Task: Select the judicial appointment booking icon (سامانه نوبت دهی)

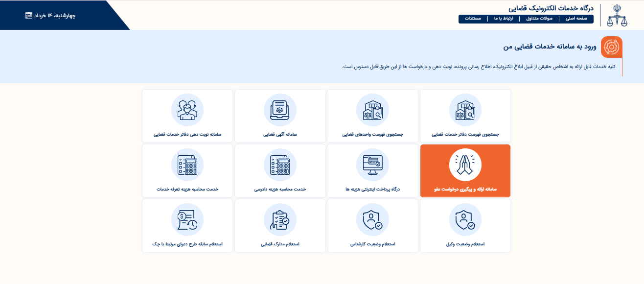Action: pyautogui.click(x=187, y=110)
